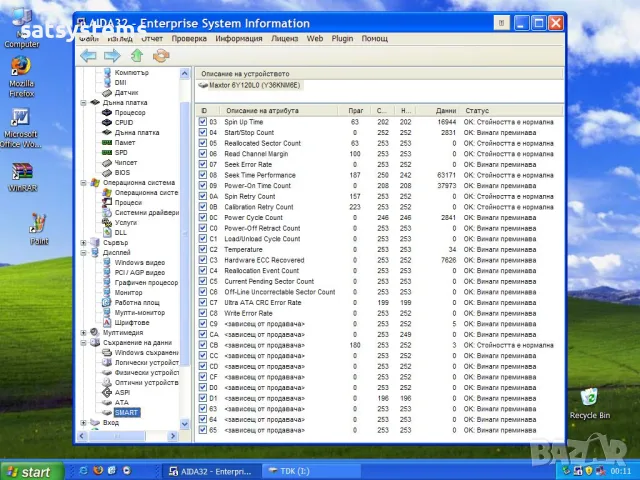640x480 pixels.
Task: Click the green Up arrow toolbar icon
Action: coord(137,56)
